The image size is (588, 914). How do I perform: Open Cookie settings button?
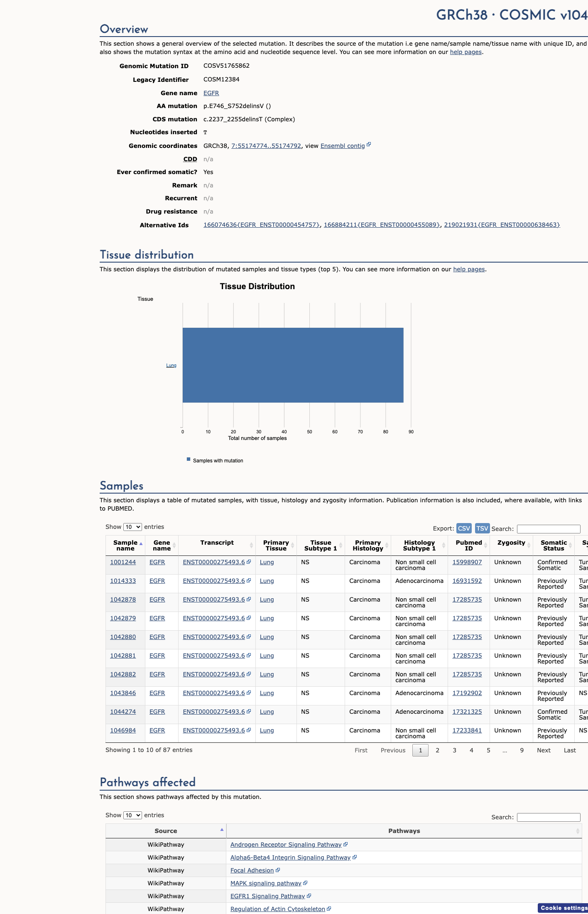point(563,908)
